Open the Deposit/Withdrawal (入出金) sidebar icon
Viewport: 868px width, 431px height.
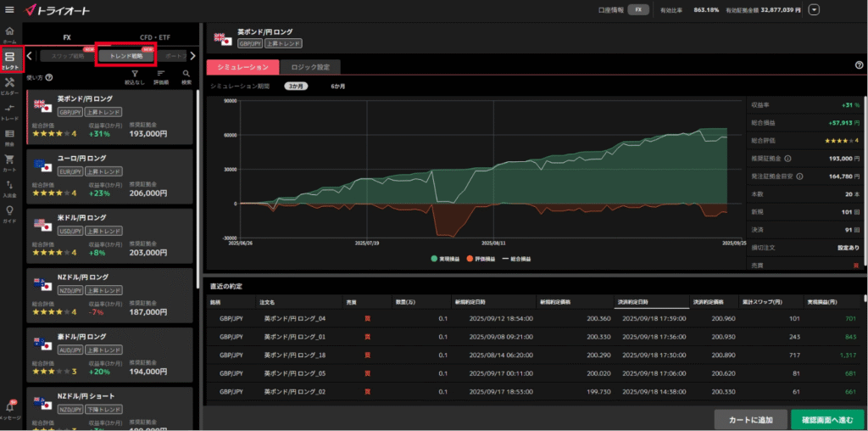pos(9,187)
